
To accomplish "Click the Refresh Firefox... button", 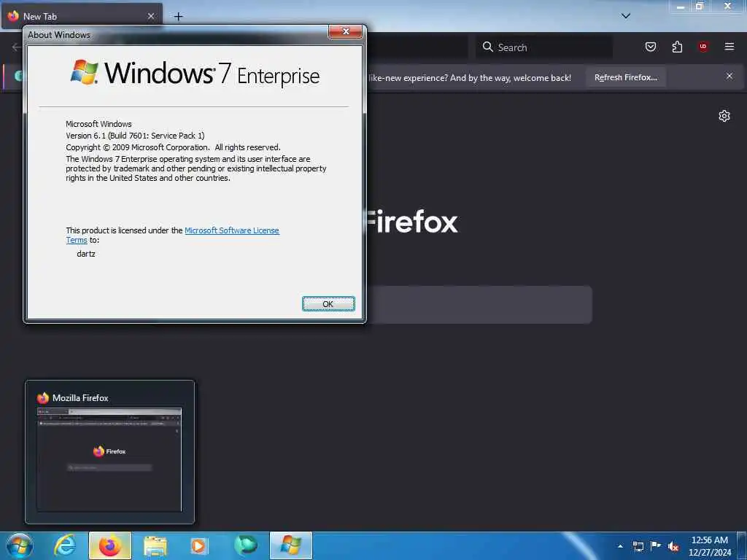I will (x=625, y=77).
